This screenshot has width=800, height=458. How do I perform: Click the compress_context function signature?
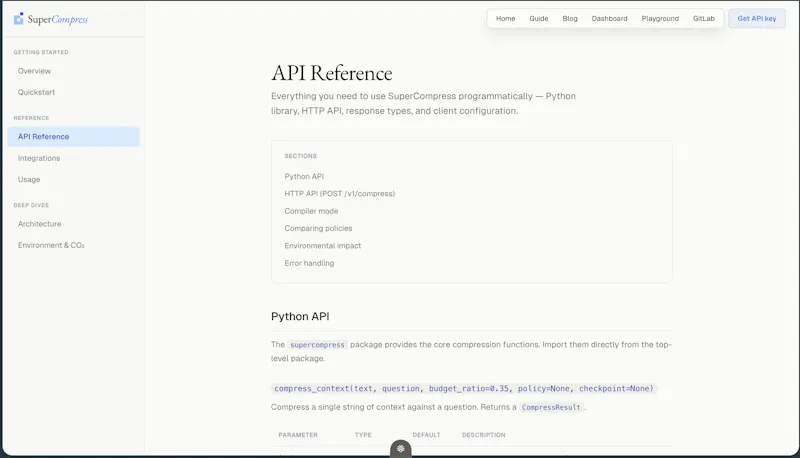[464, 389]
